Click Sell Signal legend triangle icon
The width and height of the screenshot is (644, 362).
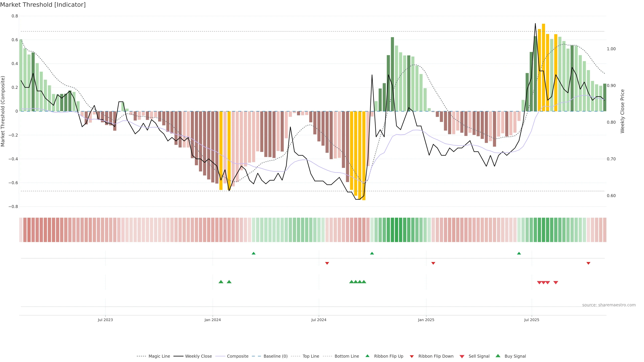coord(462,356)
